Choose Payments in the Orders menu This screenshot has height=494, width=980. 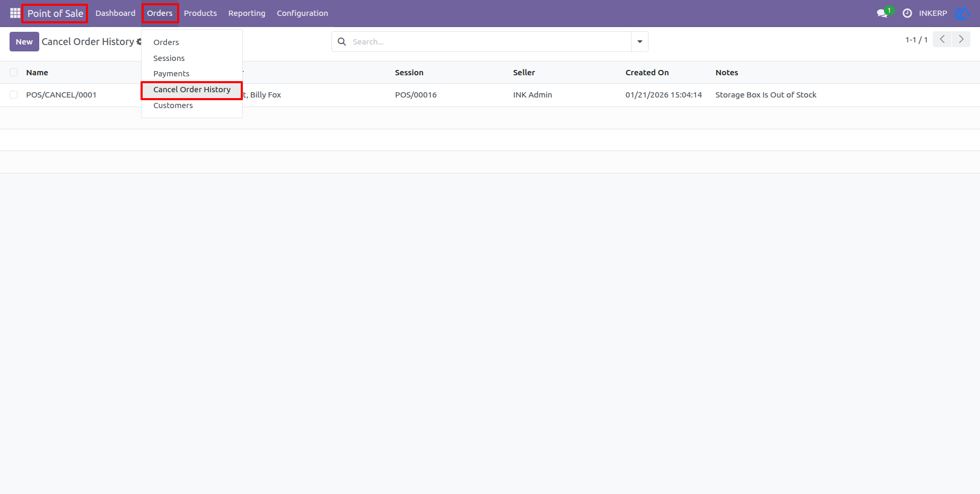click(171, 74)
